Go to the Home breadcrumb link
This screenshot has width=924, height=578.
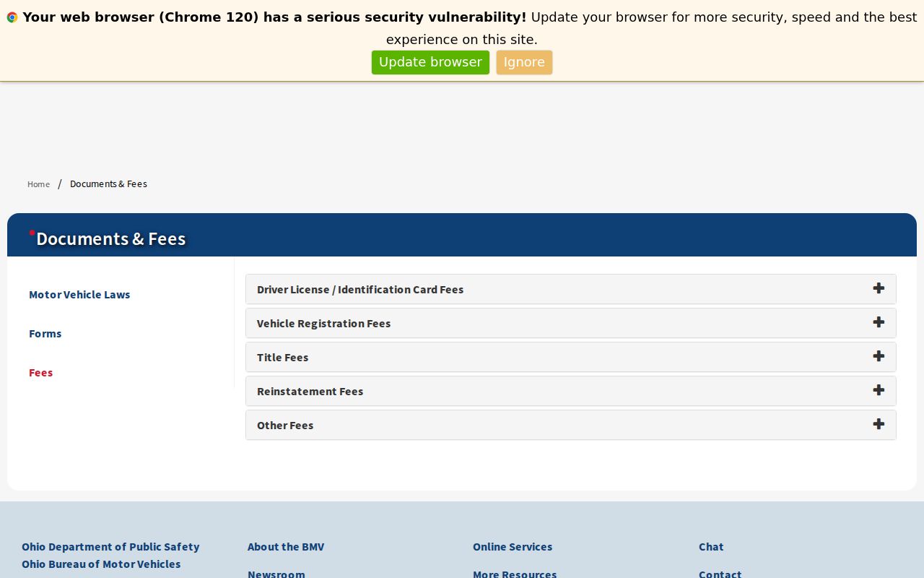(38, 184)
